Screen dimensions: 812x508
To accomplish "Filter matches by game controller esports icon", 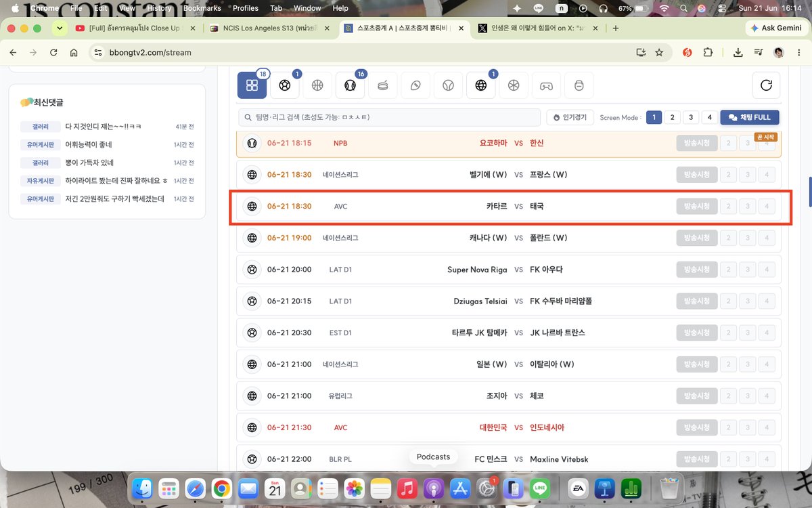I will pyautogui.click(x=546, y=85).
